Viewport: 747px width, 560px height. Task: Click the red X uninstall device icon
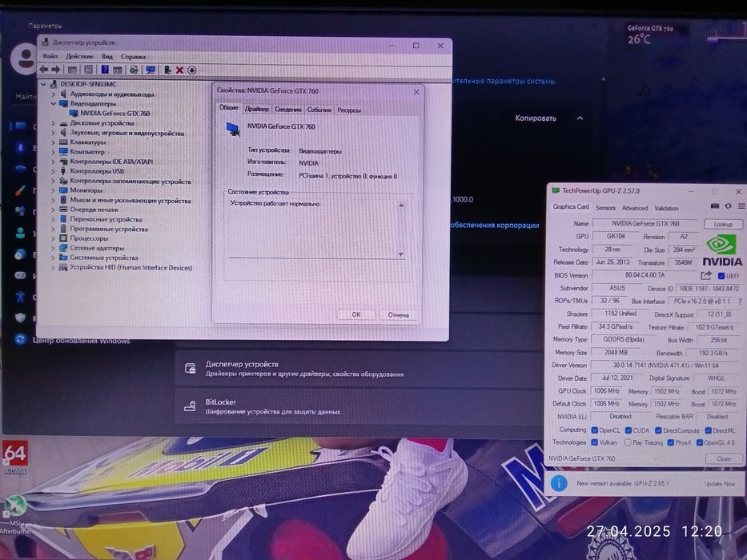pyautogui.click(x=179, y=70)
